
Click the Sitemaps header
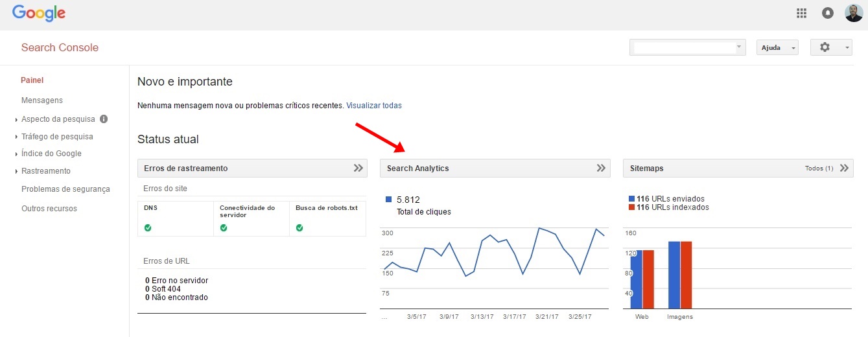click(738, 168)
